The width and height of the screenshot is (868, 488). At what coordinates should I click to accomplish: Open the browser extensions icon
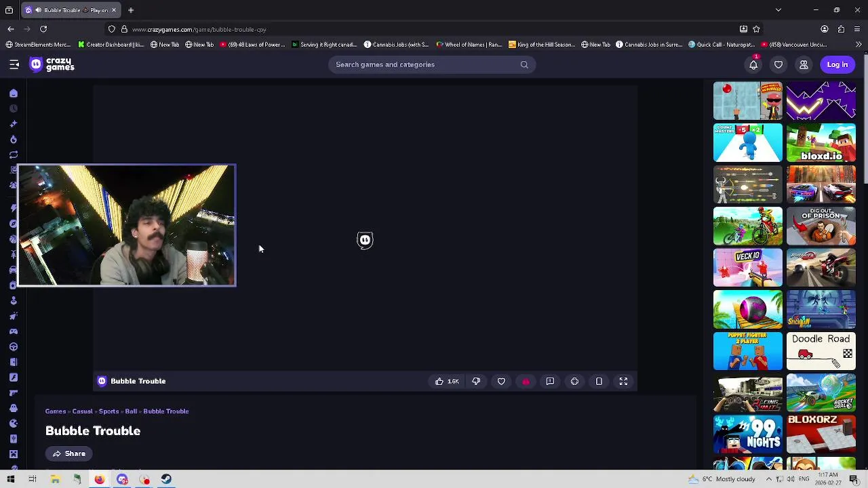(842, 29)
